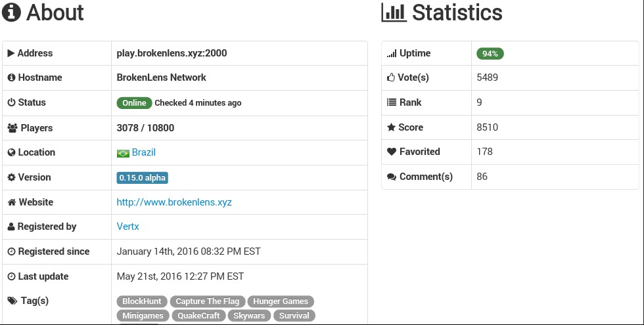The image size is (644, 325).
Task: Click the globe icon beside Location
Action: [x=12, y=152]
